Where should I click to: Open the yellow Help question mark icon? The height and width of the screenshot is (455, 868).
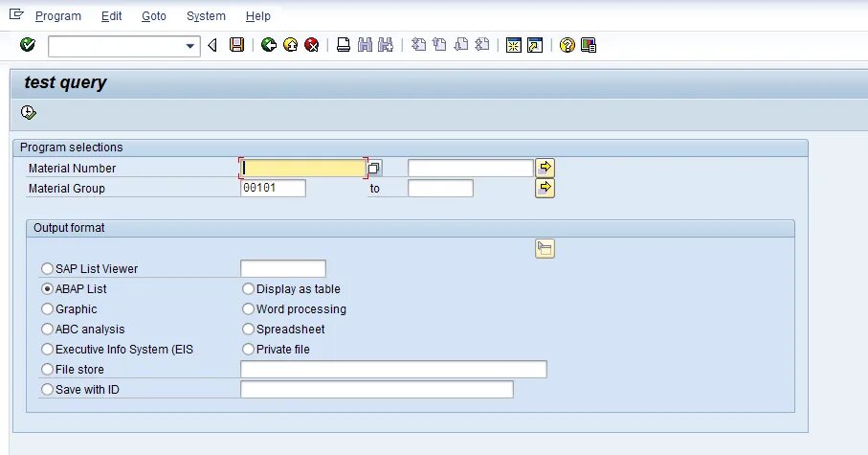[x=567, y=45]
